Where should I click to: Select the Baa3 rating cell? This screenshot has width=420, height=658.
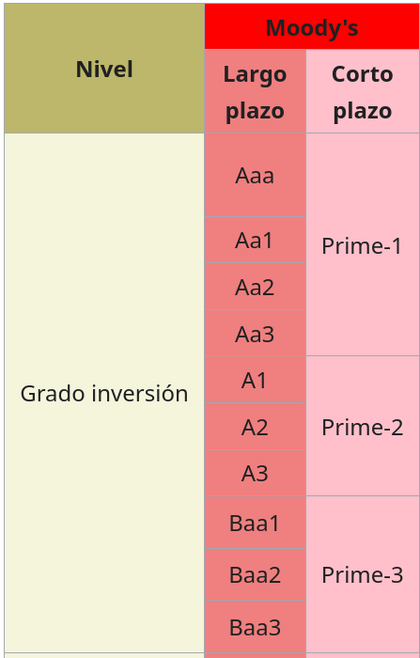click(x=255, y=627)
